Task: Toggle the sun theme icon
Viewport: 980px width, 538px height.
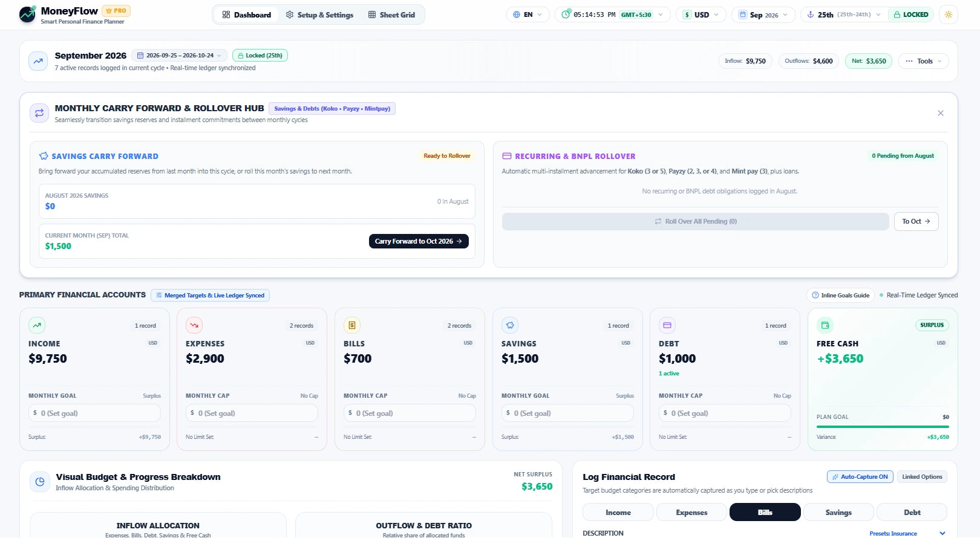Action: pos(948,15)
